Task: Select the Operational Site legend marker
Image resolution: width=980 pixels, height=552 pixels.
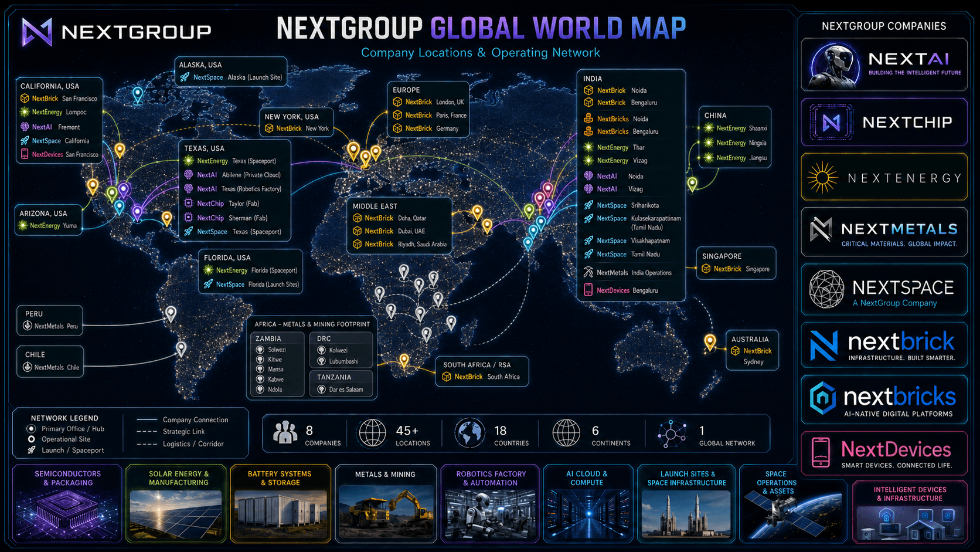Action: click(x=31, y=439)
